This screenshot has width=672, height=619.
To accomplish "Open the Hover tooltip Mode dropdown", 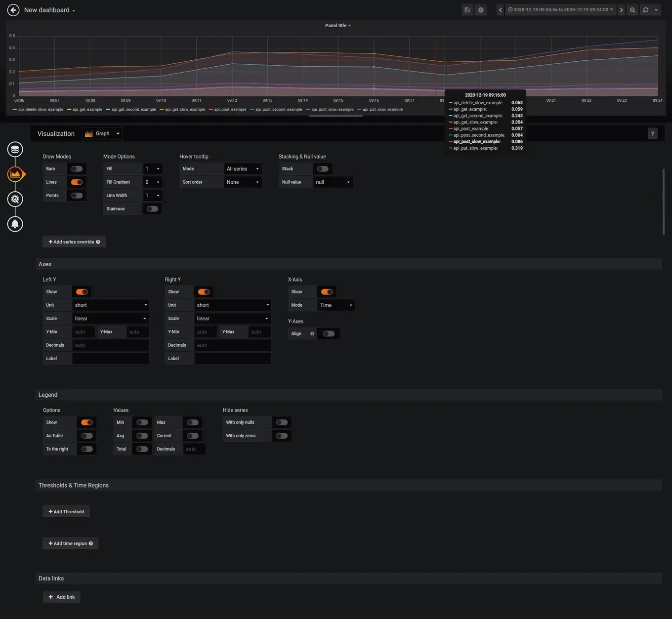I will [x=243, y=168].
